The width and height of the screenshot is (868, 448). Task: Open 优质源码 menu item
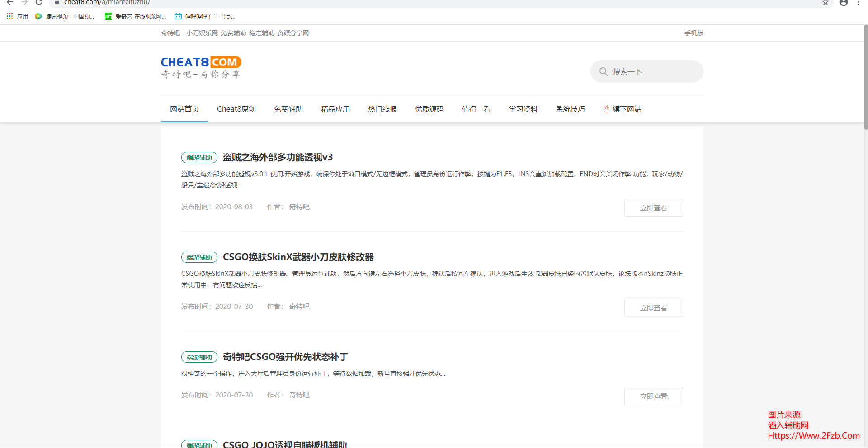(x=429, y=109)
